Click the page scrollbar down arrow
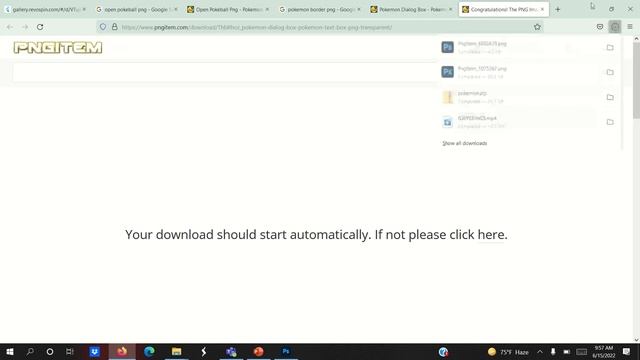This screenshot has height=360, width=640. 636,340
